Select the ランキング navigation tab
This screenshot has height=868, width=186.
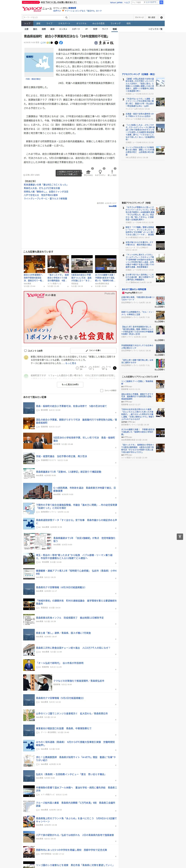click(x=115, y=24)
